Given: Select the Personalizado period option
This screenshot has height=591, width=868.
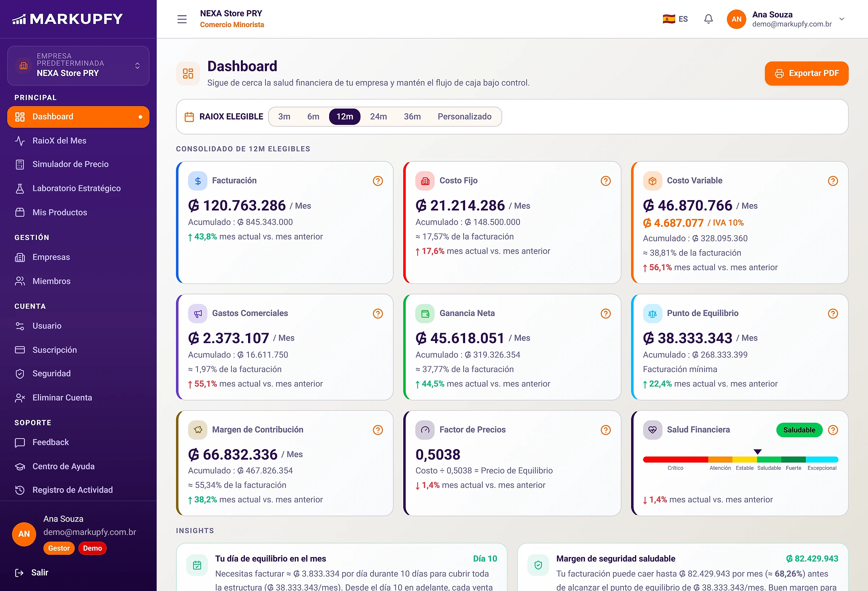Looking at the screenshot, I should point(464,117).
